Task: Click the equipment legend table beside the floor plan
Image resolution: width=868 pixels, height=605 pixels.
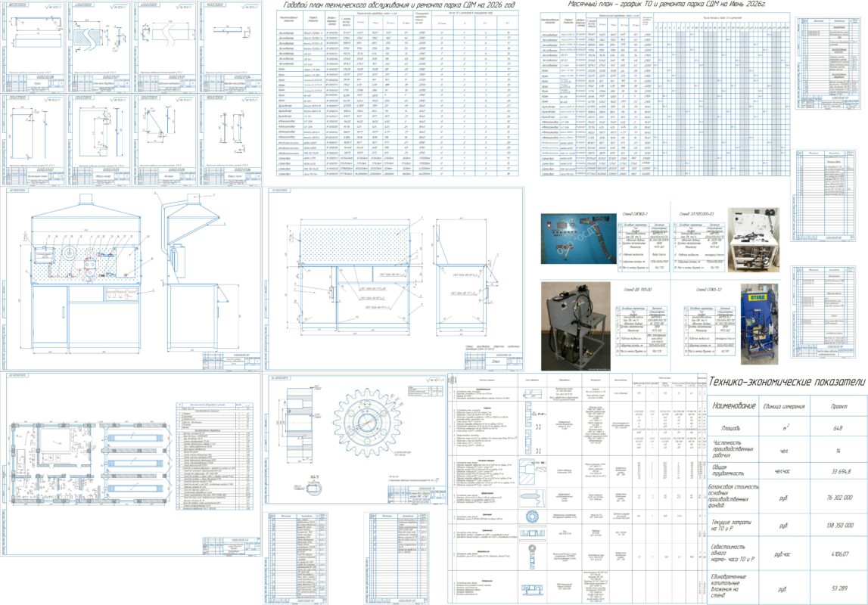Action: tap(215, 456)
